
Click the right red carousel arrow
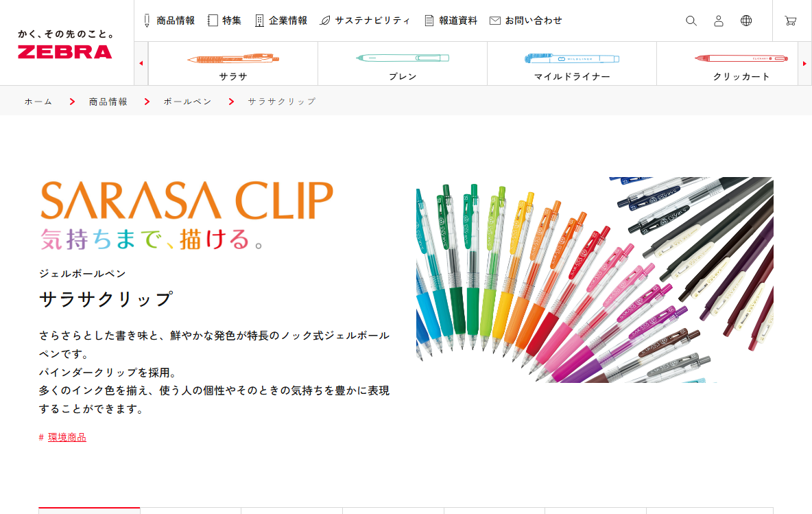click(804, 63)
